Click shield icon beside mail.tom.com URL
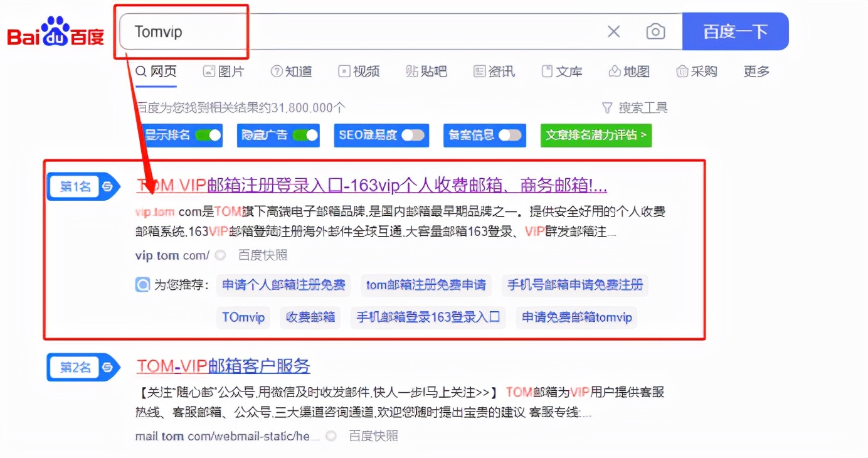868x458 pixels. pos(331,435)
